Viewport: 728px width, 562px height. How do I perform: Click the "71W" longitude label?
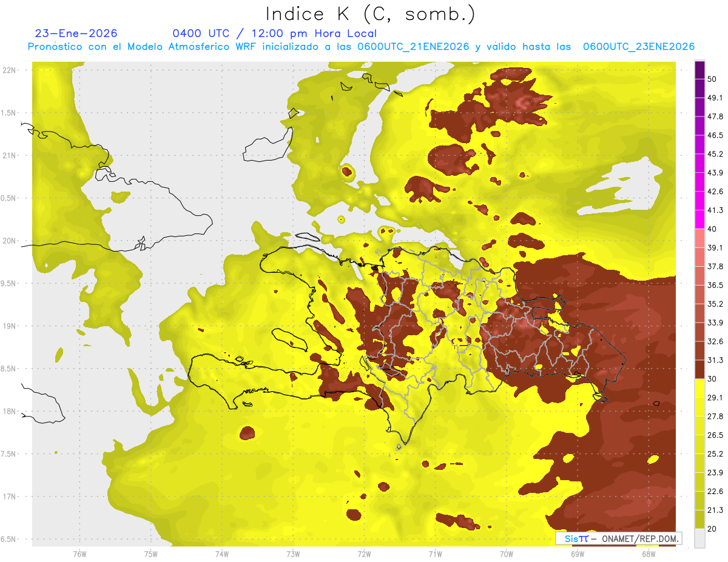point(435,554)
